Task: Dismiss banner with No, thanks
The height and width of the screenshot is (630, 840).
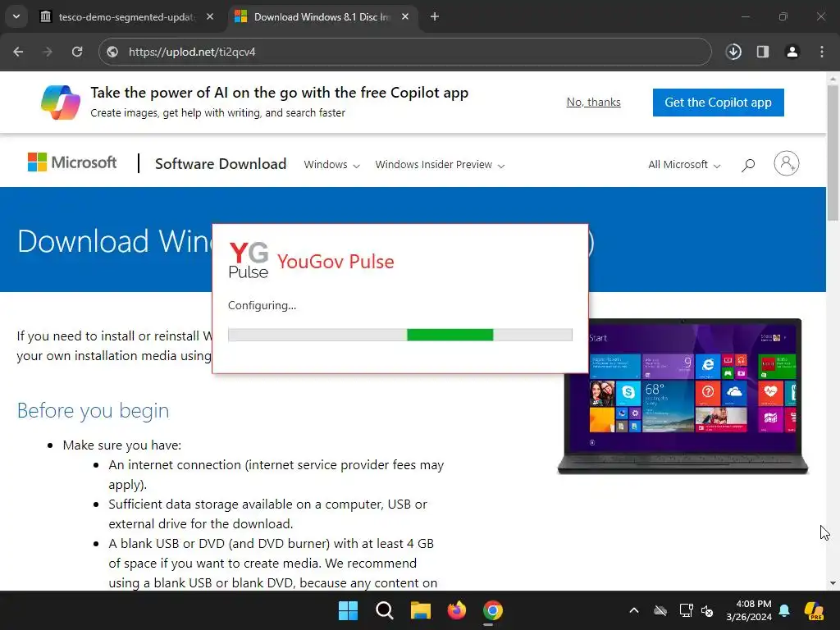Action: tap(594, 102)
